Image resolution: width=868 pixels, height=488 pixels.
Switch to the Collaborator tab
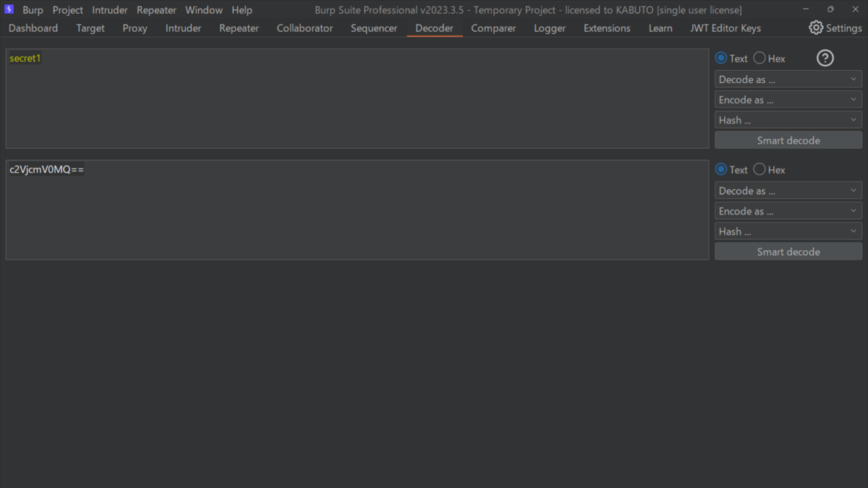click(305, 28)
